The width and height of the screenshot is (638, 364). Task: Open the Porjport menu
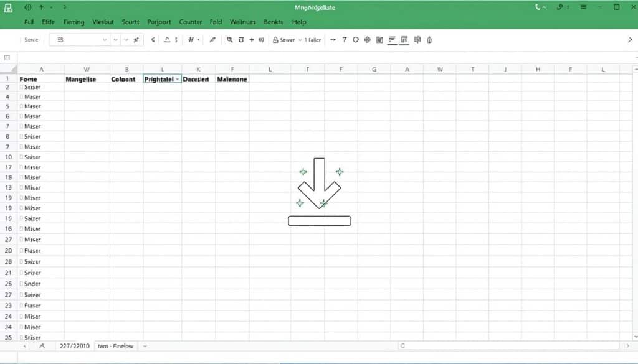pos(159,22)
